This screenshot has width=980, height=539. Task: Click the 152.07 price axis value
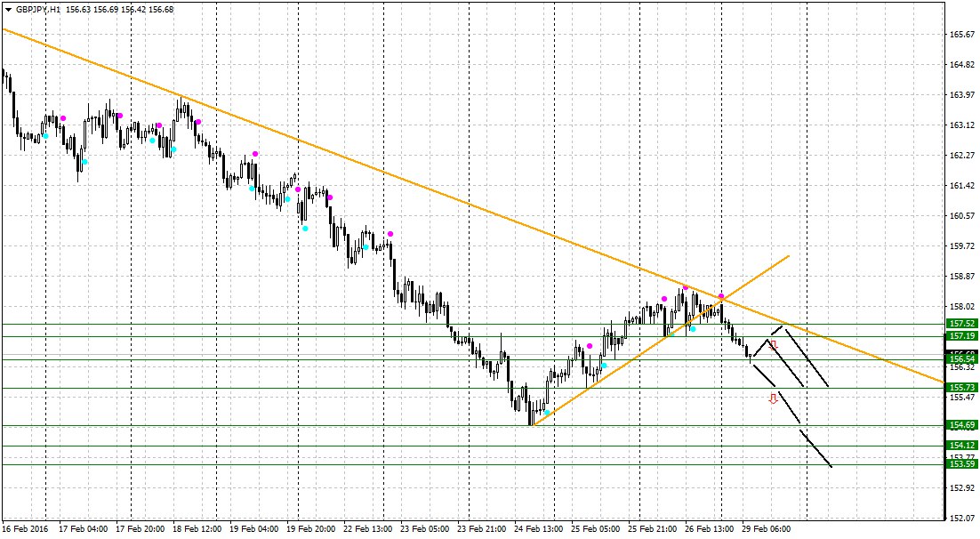click(x=962, y=518)
